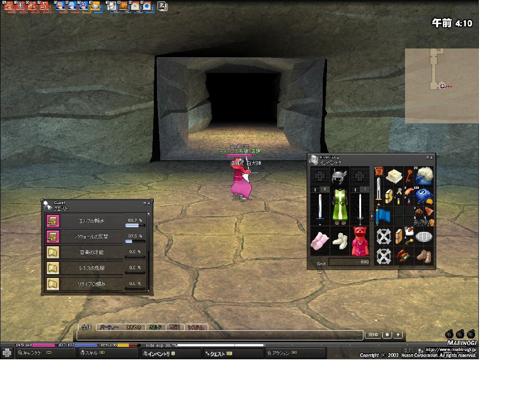Select the yellow book in inventory

point(389,196)
